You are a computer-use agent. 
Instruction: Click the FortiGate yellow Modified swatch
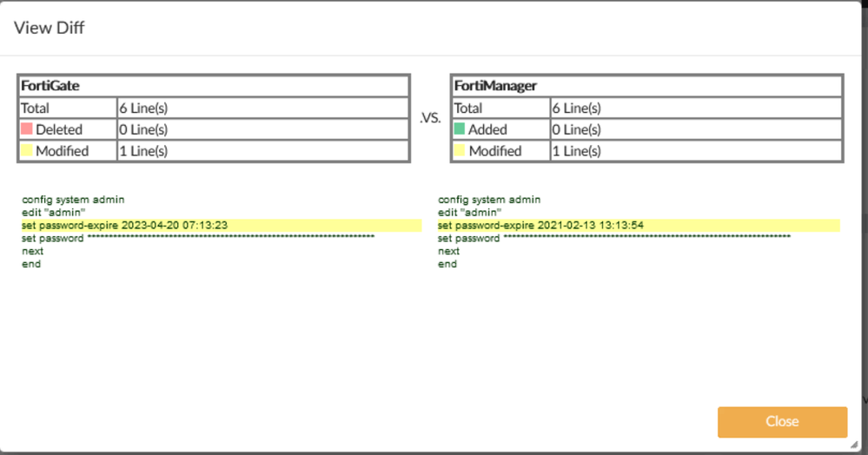(27, 150)
